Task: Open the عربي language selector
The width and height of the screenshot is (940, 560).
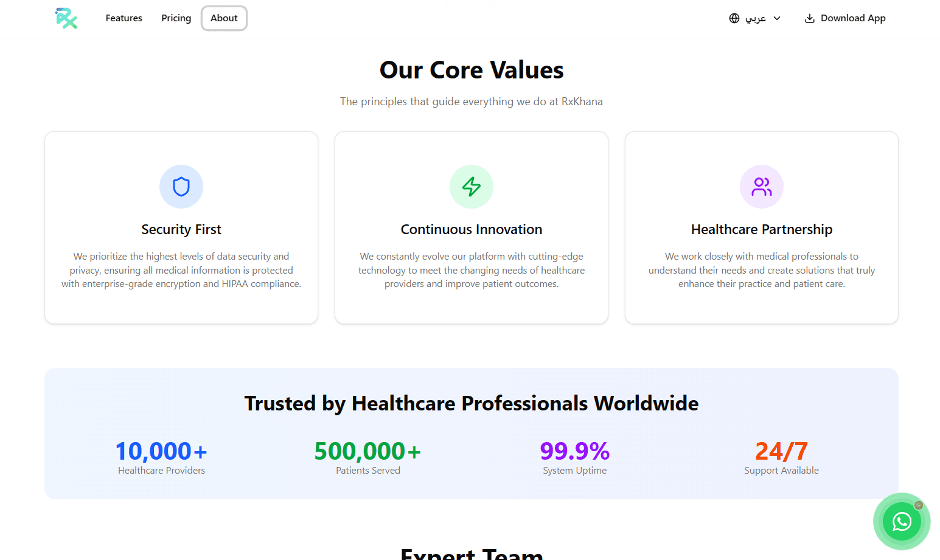Action: (756, 18)
